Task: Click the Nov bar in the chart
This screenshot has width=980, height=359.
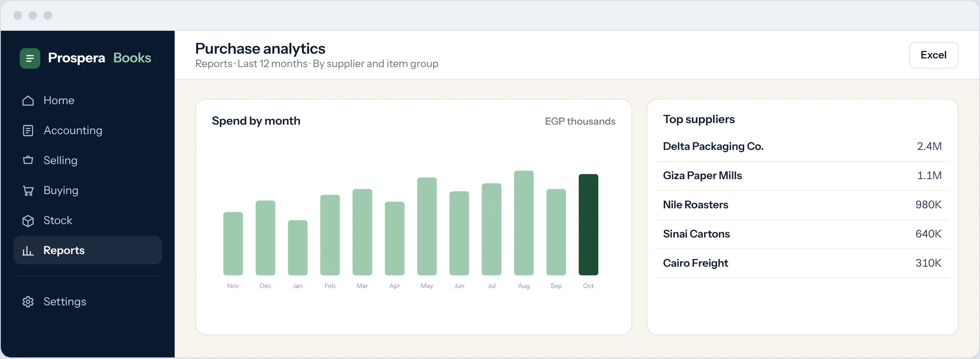Action: pos(233,244)
